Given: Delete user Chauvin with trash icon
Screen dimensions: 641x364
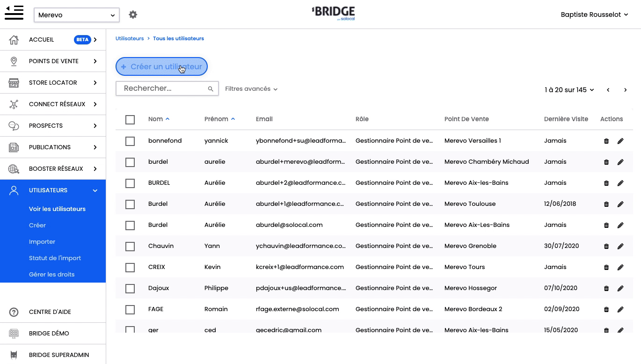Looking at the screenshot, I should tap(606, 246).
